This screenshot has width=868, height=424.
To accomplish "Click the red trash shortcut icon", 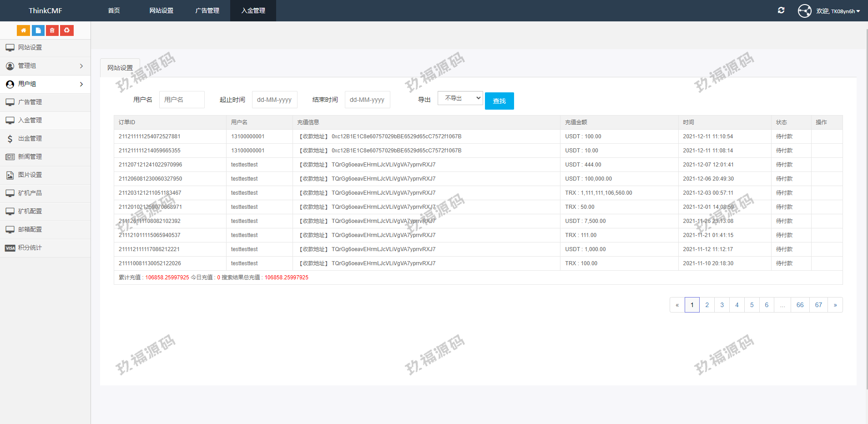I will (52, 30).
